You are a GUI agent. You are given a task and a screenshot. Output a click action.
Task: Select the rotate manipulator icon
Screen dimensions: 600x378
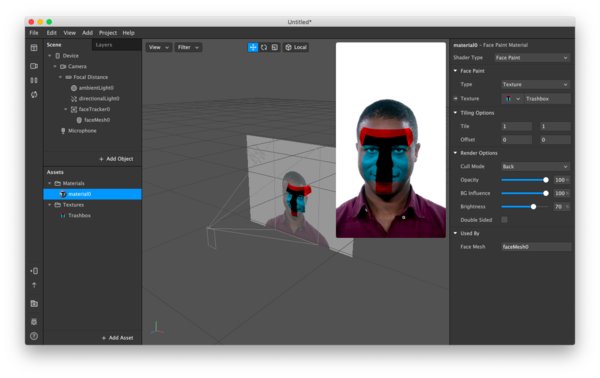[264, 47]
